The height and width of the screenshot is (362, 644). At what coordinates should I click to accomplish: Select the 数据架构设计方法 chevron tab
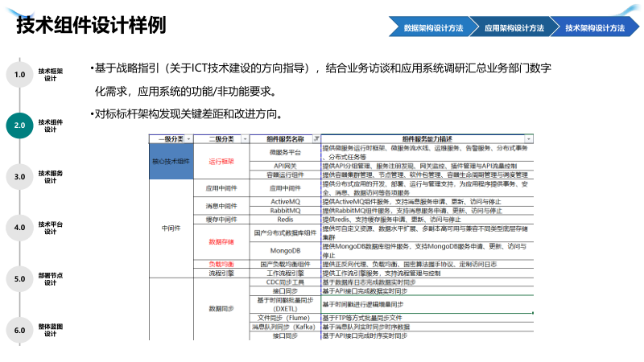[433, 28]
